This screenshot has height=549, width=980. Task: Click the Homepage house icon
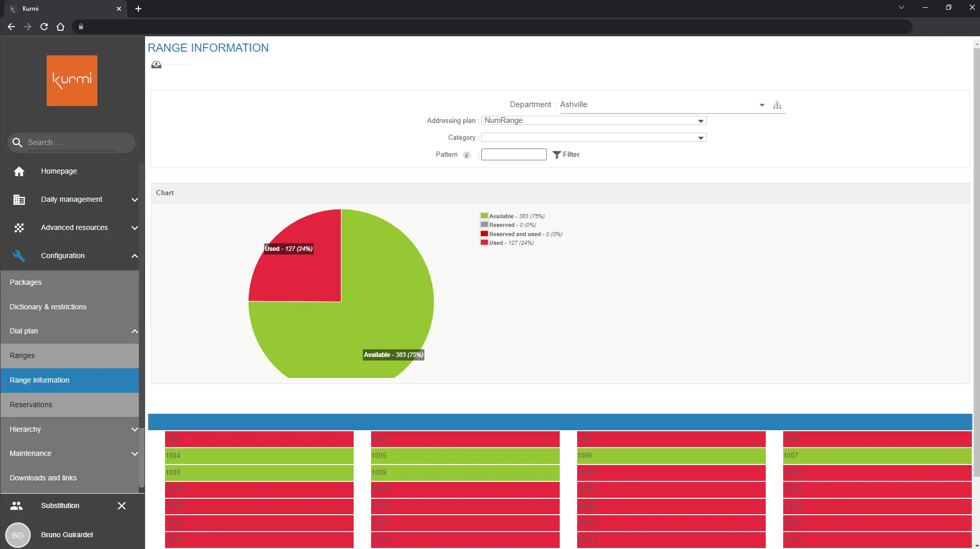pyautogui.click(x=19, y=172)
